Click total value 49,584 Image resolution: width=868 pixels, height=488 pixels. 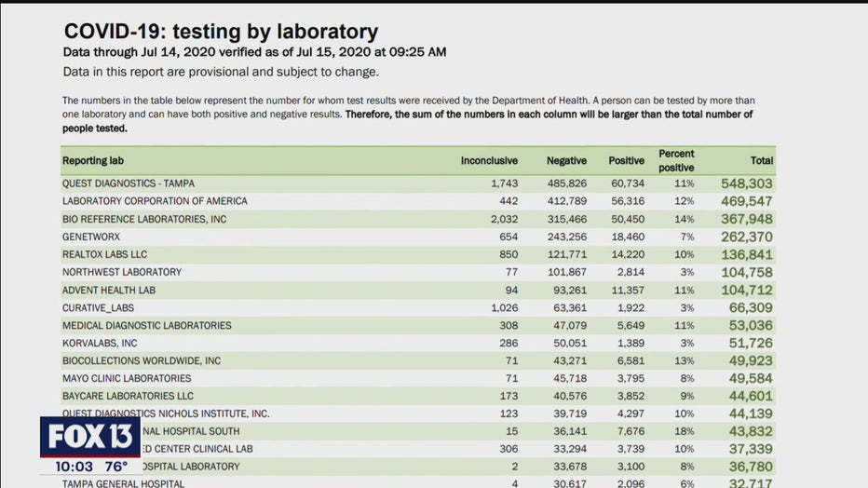(750, 378)
